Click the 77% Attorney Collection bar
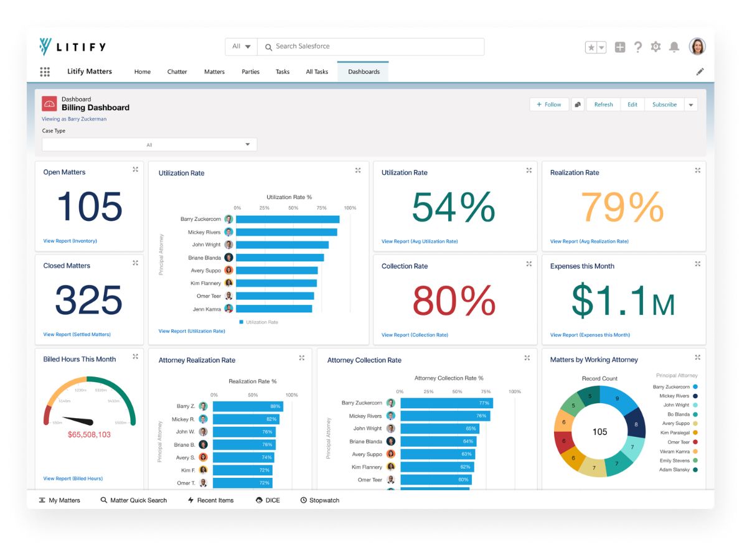This screenshot has height=560, width=747. coord(446,403)
